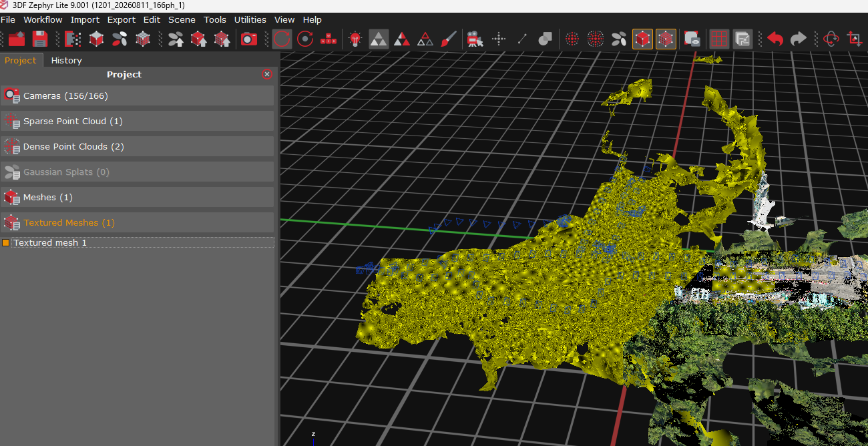Open the Utilities menu
868x446 pixels.
(x=250, y=19)
